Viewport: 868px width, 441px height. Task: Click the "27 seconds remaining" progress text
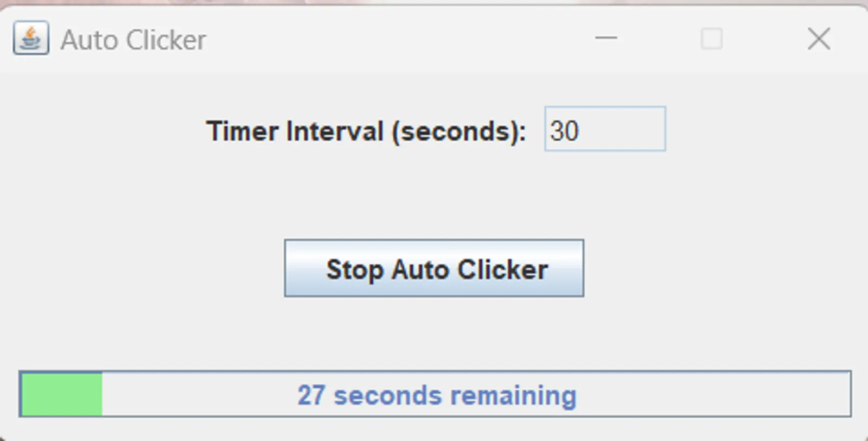coord(436,395)
